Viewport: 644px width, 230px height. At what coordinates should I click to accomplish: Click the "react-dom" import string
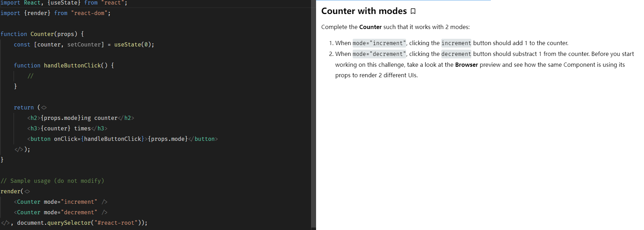coord(89,13)
